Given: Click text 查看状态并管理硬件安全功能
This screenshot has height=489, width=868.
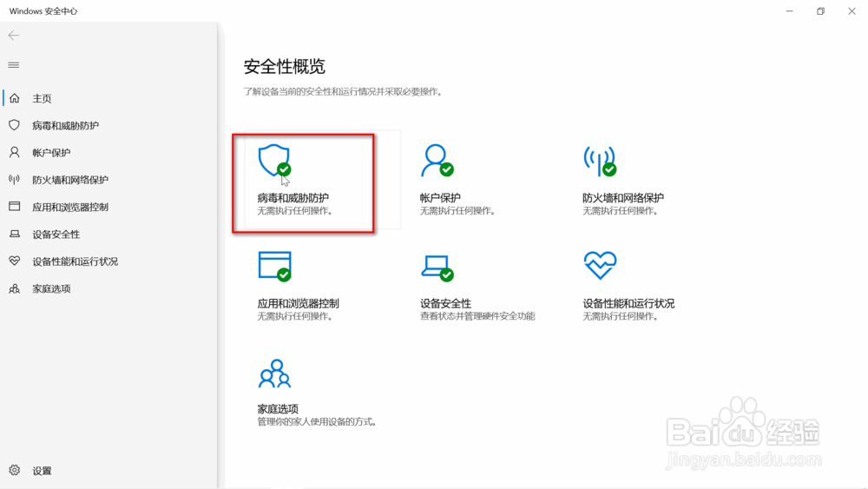Looking at the screenshot, I should point(477,316).
